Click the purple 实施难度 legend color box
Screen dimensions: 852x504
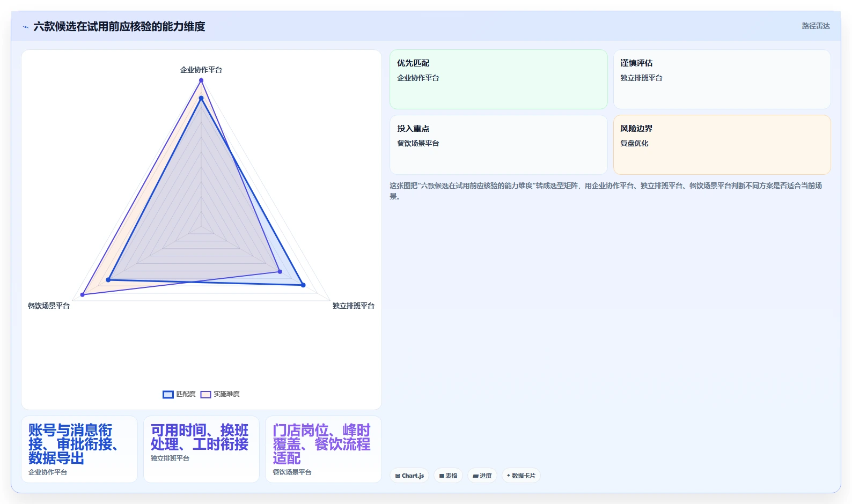205,395
